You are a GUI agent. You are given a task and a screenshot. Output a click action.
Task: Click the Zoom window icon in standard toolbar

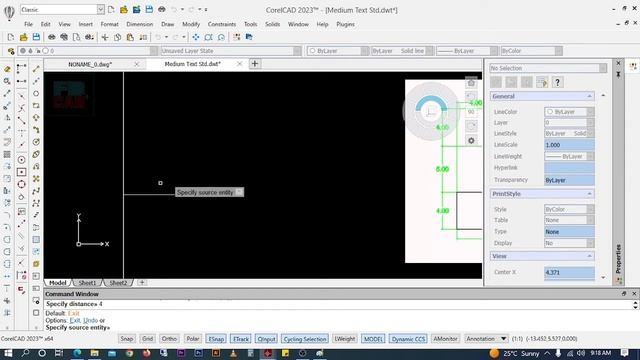[x=209, y=37]
